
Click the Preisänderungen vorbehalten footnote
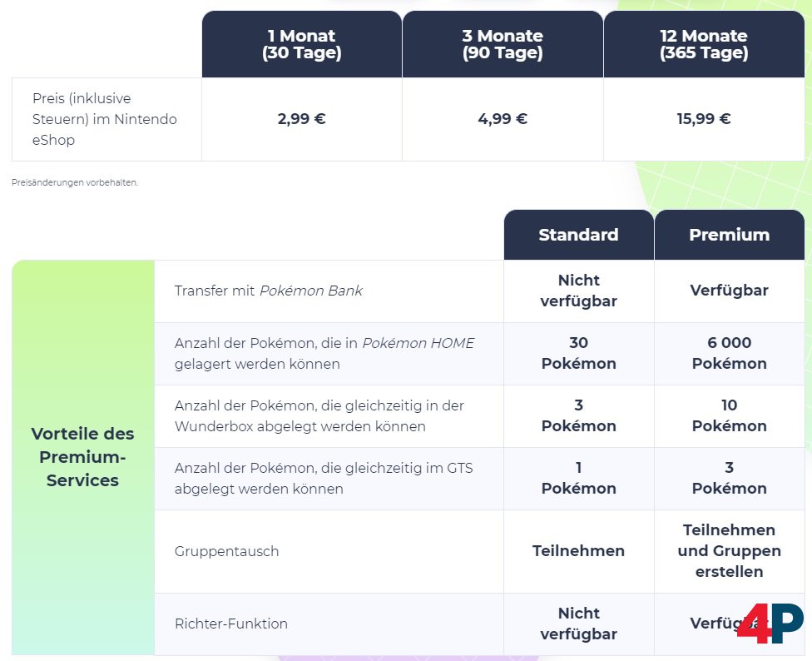(75, 183)
